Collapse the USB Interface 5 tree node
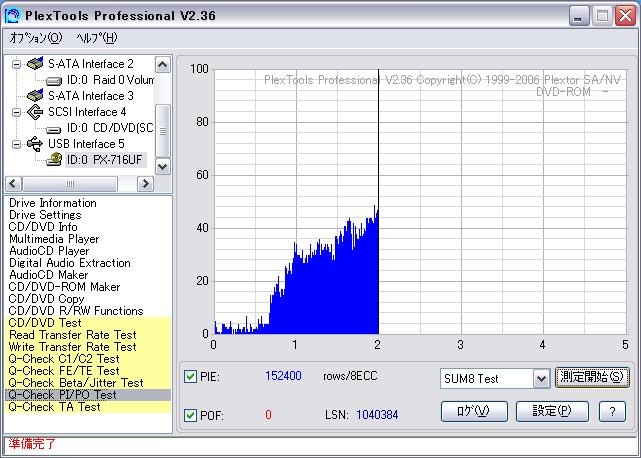Screen dimensions: 641x458 coord(17,144)
